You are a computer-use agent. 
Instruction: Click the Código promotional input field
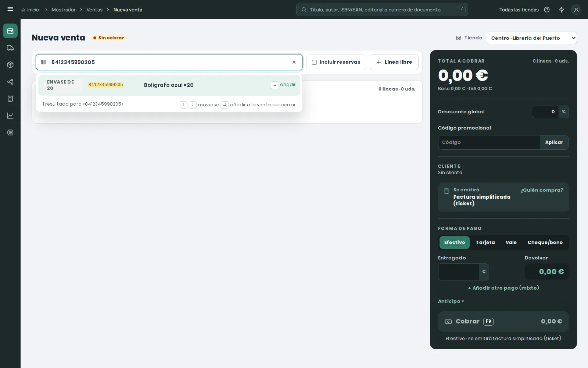click(x=489, y=142)
